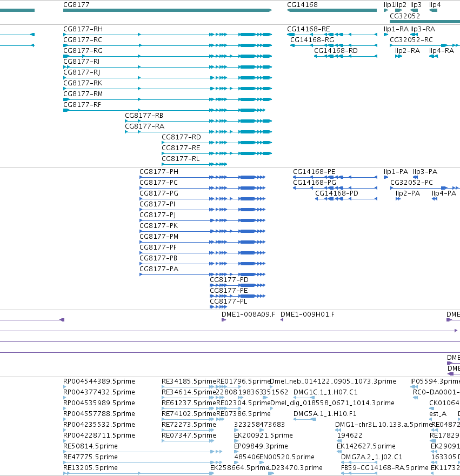Select protein CG32052-PC
460x476 pixels.
click(411, 183)
